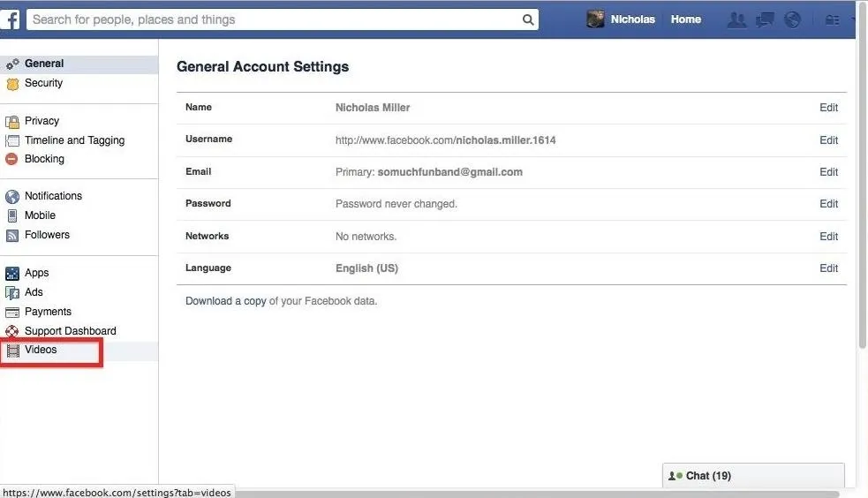Open Timeline and Tagging settings
Image resolution: width=868 pixels, height=498 pixels.
point(75,140)
